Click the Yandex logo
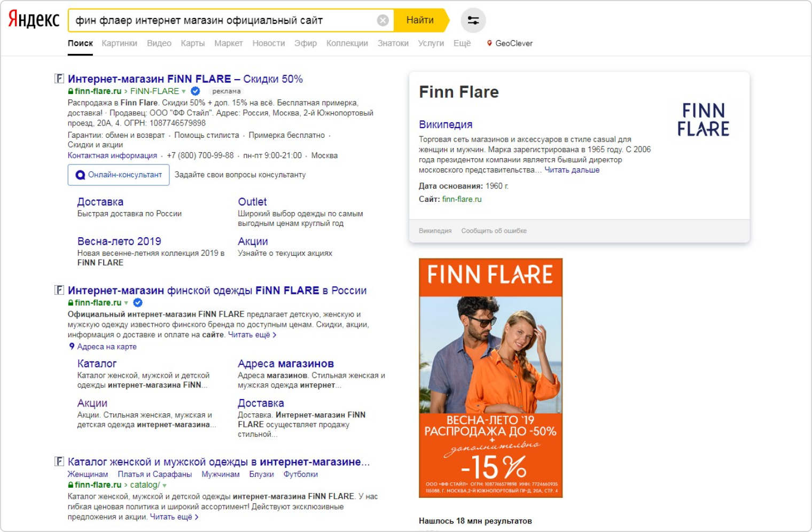The image size is (812, 532). click(x=34, y=19)
